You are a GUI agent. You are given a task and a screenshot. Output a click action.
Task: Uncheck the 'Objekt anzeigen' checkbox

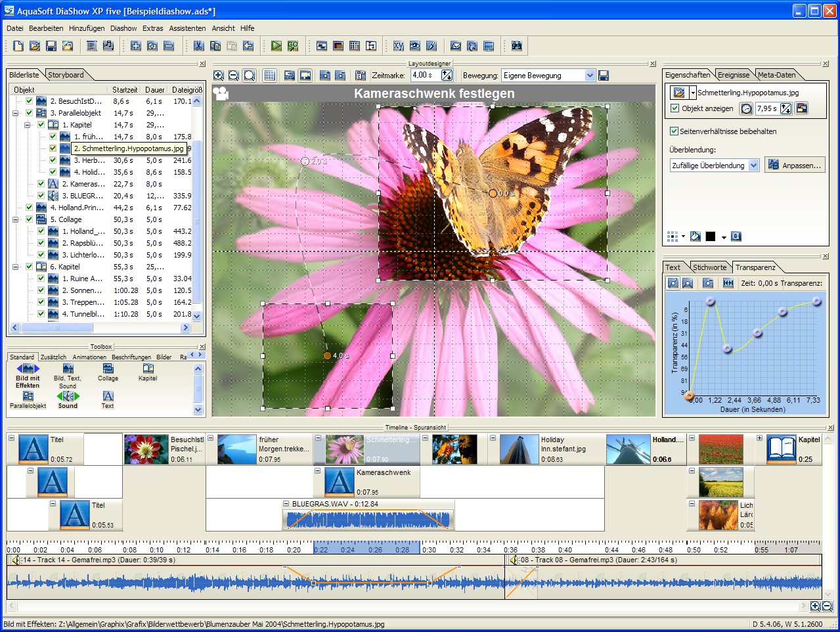click(x=674, y=108)
